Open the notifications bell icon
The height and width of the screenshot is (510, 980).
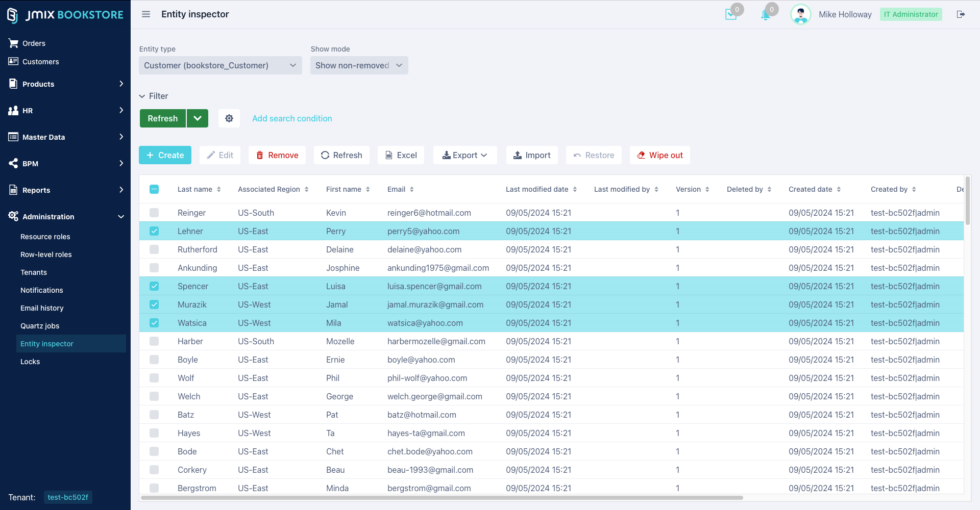pyautogui.click(x=766, y=14)
